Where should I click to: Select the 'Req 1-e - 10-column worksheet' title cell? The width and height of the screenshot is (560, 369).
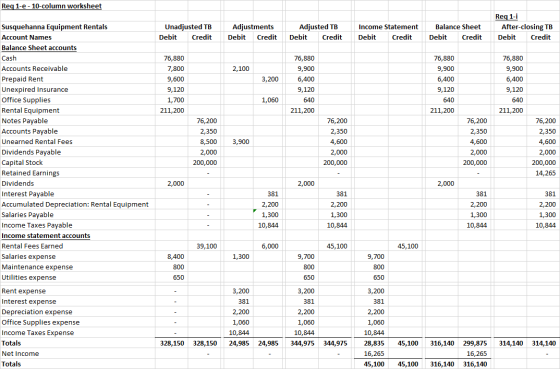51,6
